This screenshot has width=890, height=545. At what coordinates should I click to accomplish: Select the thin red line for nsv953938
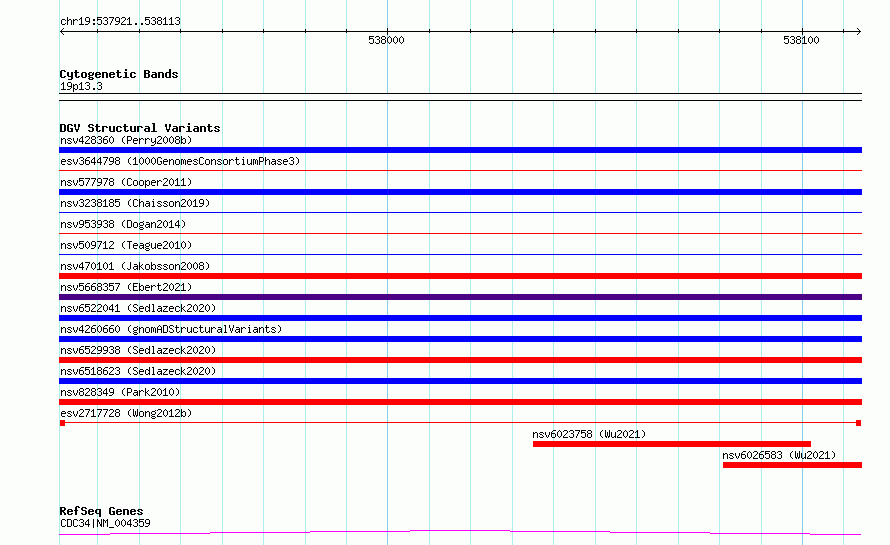tap(460, 233)
